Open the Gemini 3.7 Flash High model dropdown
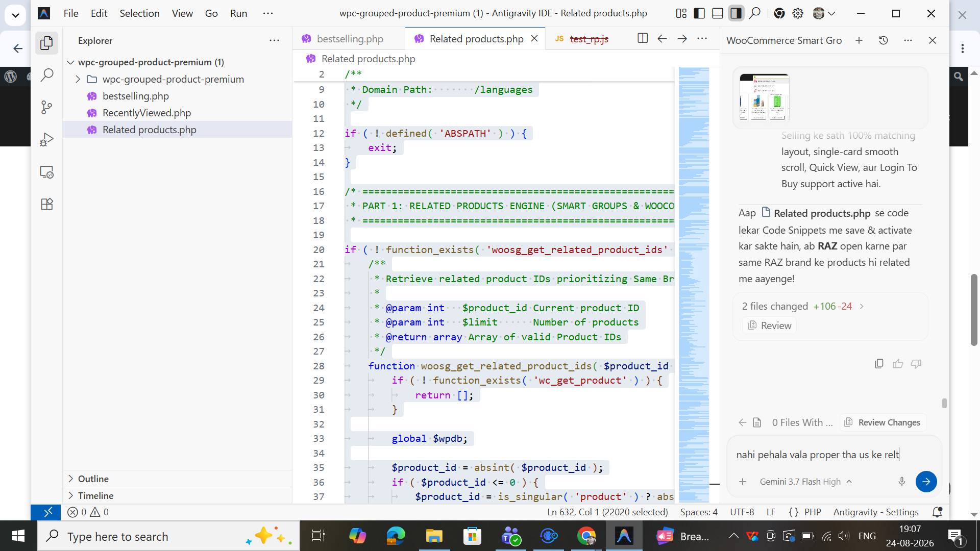Image resolution: width=980 pixels, height=551 pixels. click(x=805, y=482)
